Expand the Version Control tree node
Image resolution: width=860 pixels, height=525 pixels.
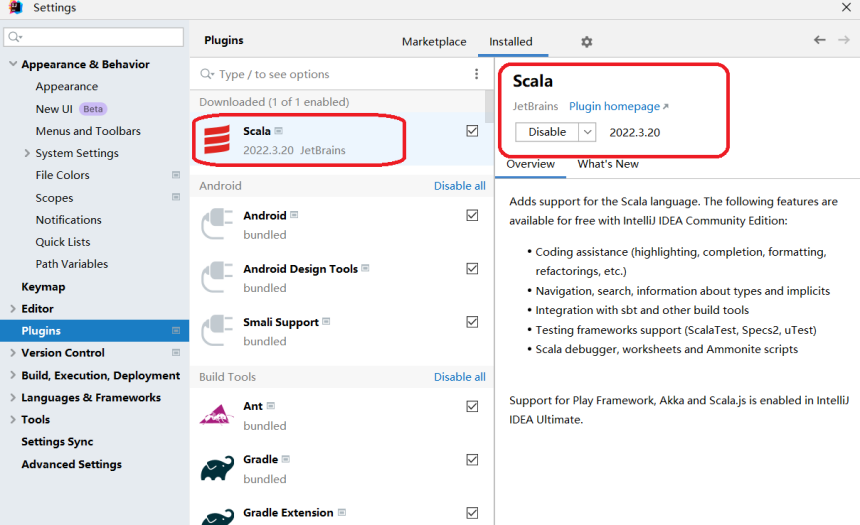[13, 353]
